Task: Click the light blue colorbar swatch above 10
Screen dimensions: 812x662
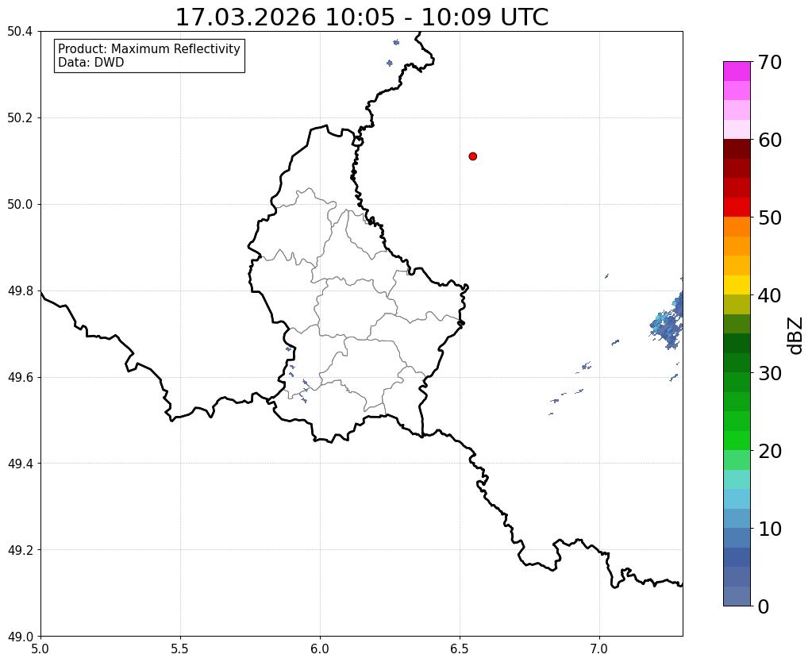Action: click(x=737, y=498)
